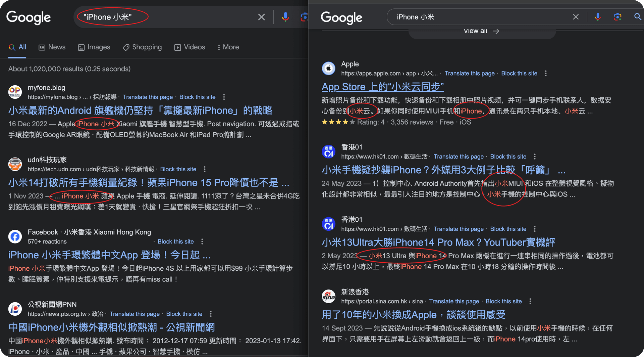The width and height of the screenshot is (644, 357).
Task: Open App Store 上的小米云同步 result
Action: [383, 87]
